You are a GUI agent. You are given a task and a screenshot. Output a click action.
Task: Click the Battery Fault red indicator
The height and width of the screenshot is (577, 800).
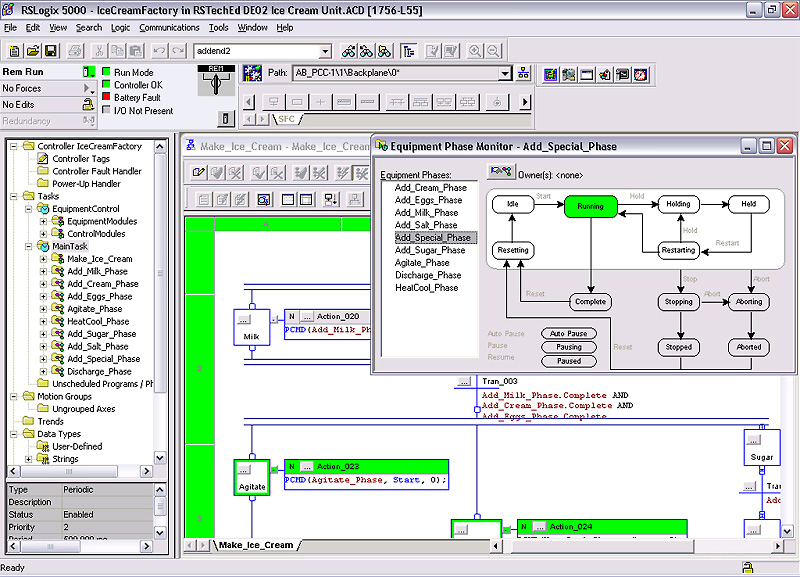click(x=107, y=97)
